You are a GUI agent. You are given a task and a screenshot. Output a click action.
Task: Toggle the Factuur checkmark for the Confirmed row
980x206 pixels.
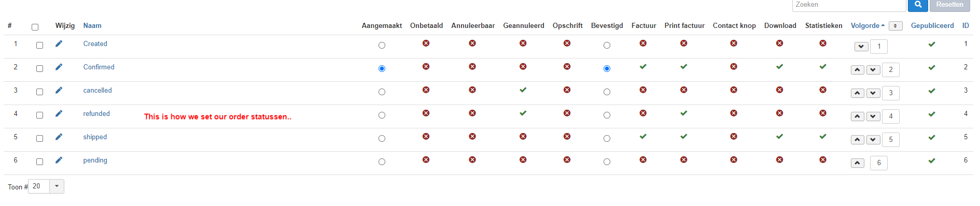coord(643,67)
